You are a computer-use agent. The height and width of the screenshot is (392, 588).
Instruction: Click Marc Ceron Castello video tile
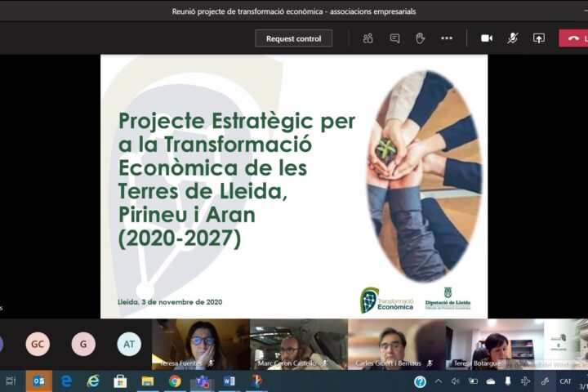(x=298, y=344)
